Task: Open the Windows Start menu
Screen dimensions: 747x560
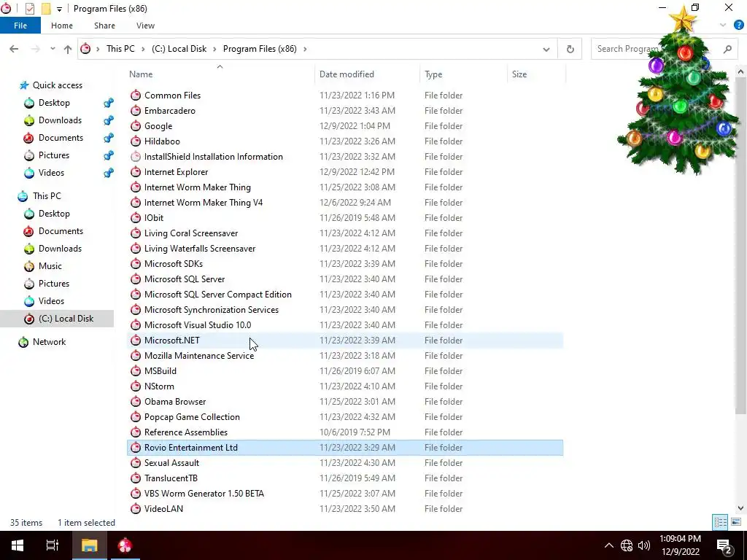Action: click(x=18, y=545)
